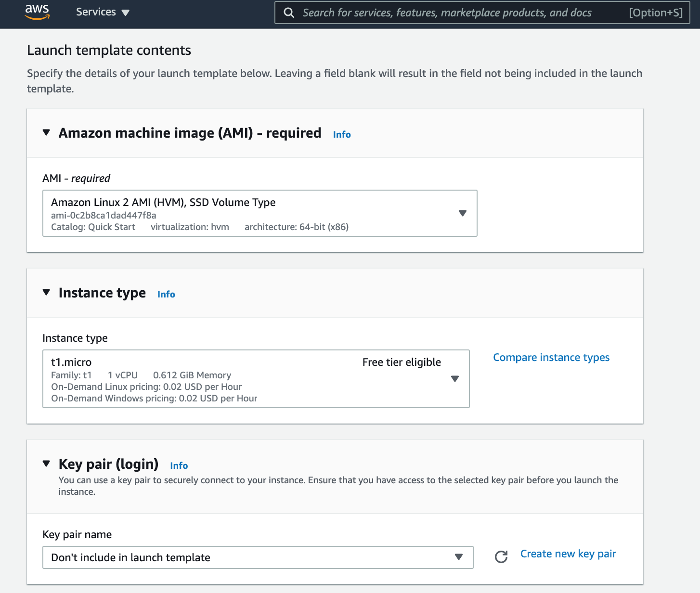700x593 pixels.
Task: Click the instance type dropdown arrow
Action: point(455,379)
